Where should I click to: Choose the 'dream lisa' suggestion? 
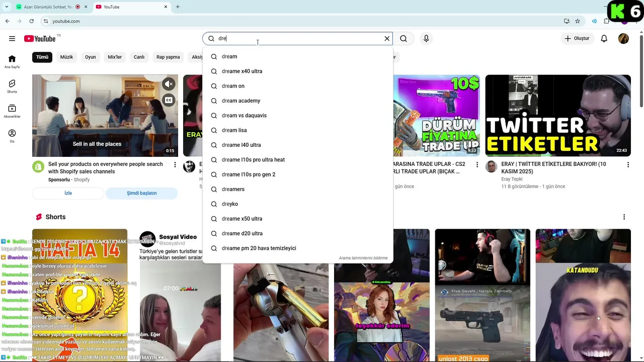pyautogui.click(x=297, y=130)
